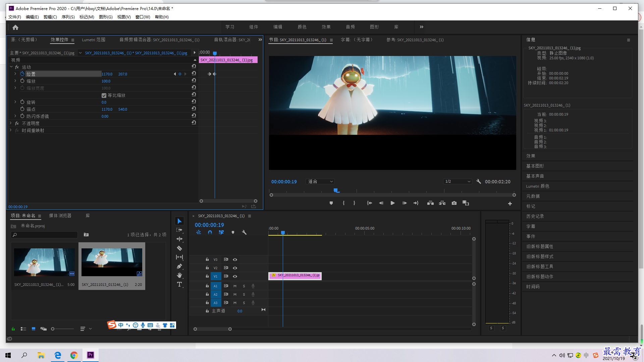Click the program monitor playhead
The image size is (644, 362).
[336, 191]
